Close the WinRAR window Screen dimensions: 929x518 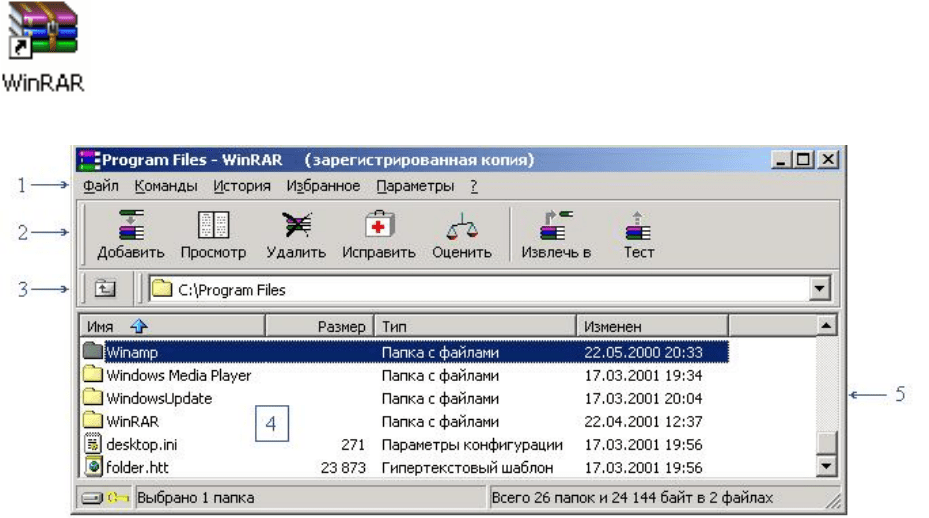(828, 159)
